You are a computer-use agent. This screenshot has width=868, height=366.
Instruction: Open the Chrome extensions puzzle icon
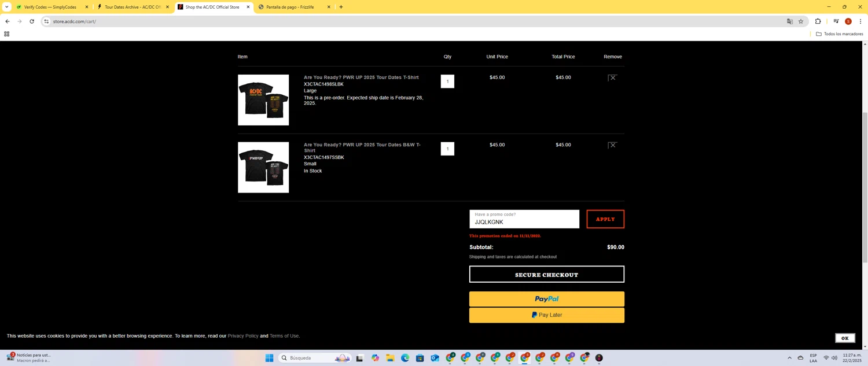click(x=818, y=21)
